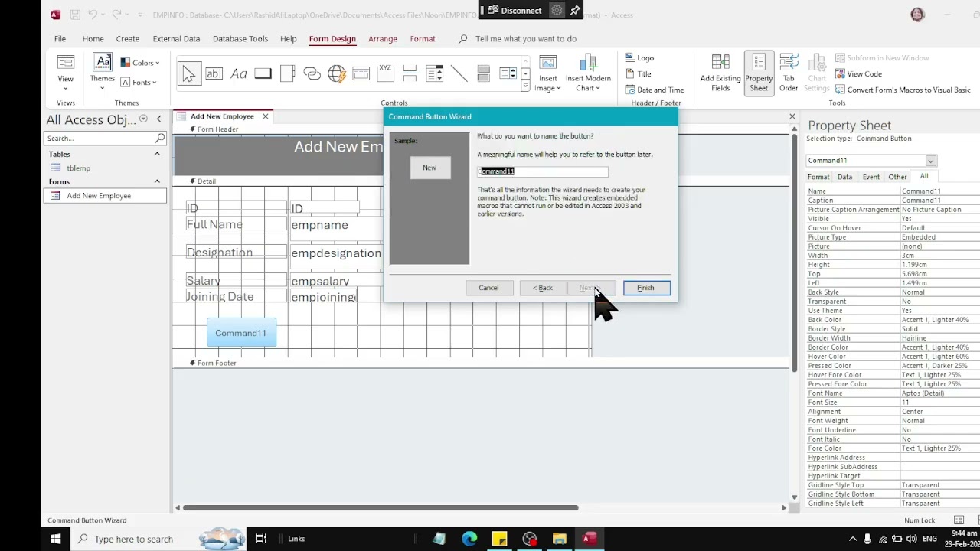
Task: Open the Access app in the taskbar
Action: pyautogui.click(x=589, y=539)
